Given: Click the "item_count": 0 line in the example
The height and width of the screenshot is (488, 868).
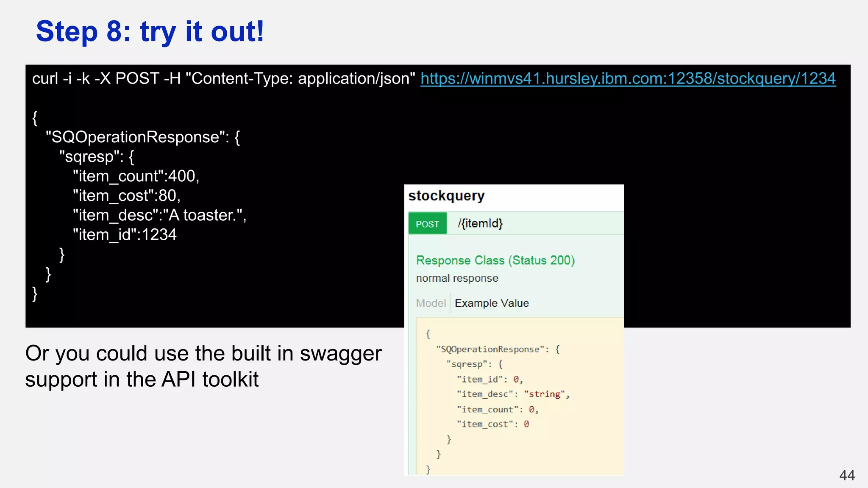Looking at the screenshot, I should coord(498,410).
